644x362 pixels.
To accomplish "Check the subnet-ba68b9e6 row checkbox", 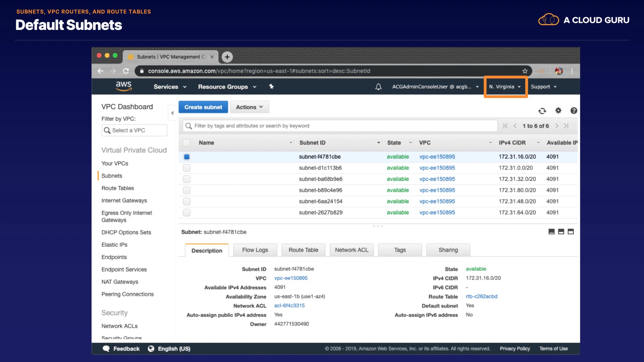I will (187, 179).
